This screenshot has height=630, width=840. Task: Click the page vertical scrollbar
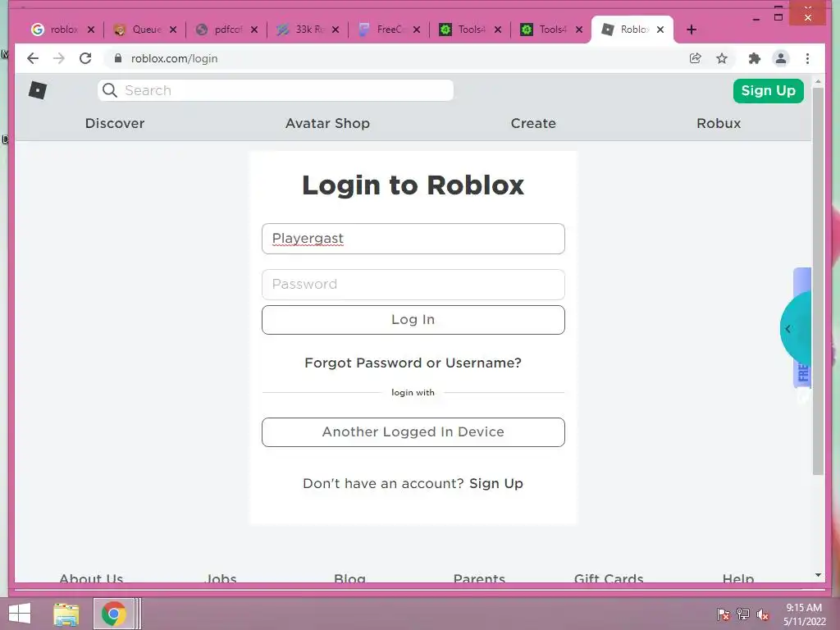coord(818,281)
